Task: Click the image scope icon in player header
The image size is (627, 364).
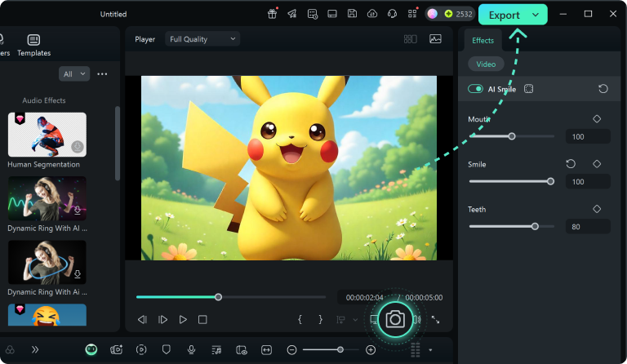Action: click(435, 38)
